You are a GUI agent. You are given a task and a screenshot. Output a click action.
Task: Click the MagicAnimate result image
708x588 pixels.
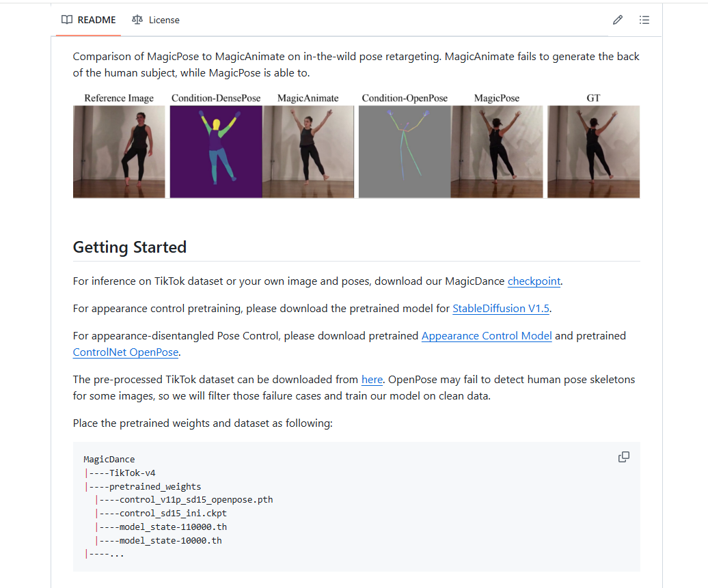(x=308, y=152)
